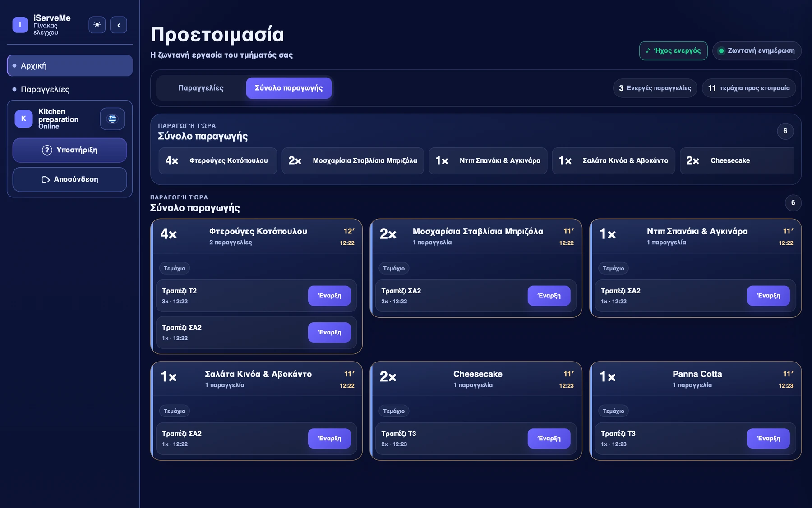
Task: Switch to the Παραγγελίες tab
Action: pos(201,88)
